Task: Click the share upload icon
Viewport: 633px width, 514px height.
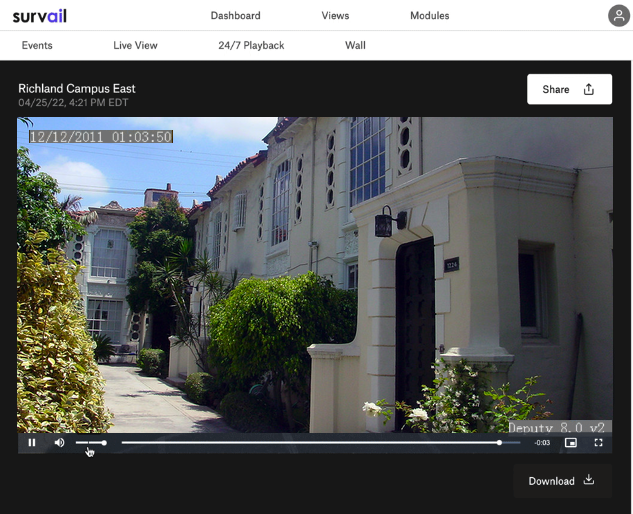Action: (589, 89)
